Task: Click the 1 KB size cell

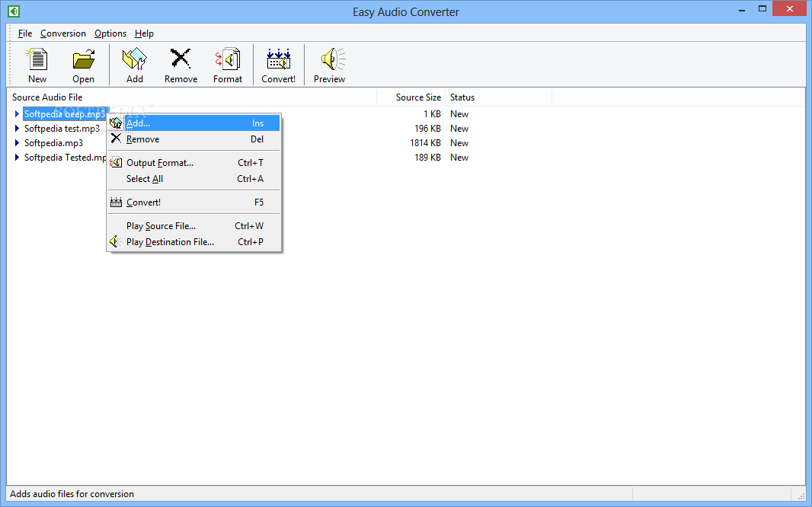Action: (432, 114)
